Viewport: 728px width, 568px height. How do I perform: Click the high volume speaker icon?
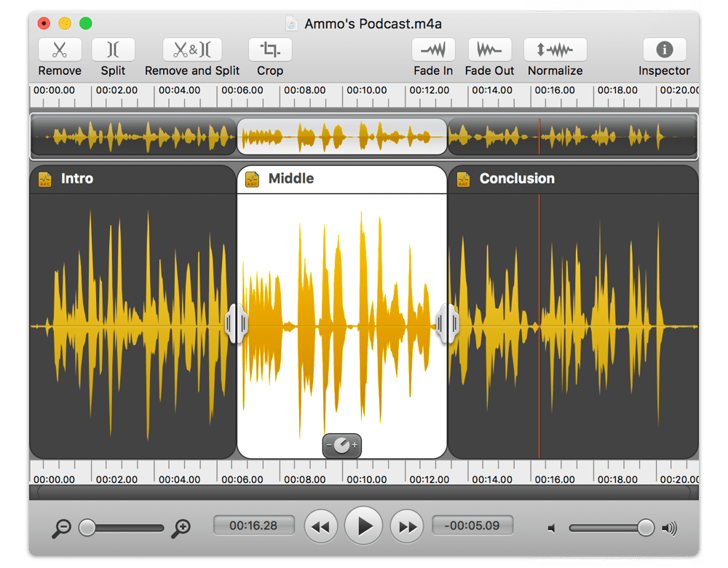[670, 528]
